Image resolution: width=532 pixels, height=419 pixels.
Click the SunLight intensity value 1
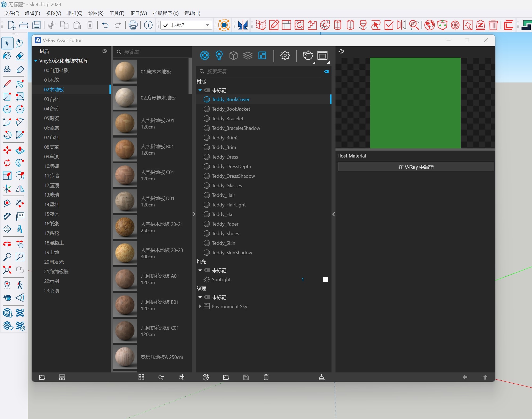tap(303, 279)
